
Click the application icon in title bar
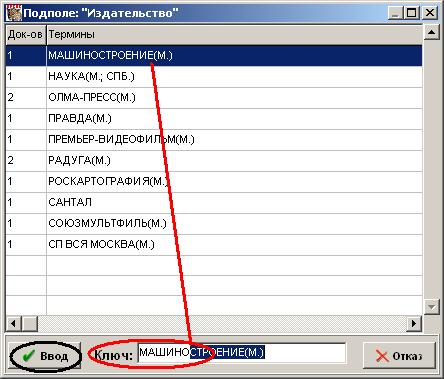click(14, 13)
